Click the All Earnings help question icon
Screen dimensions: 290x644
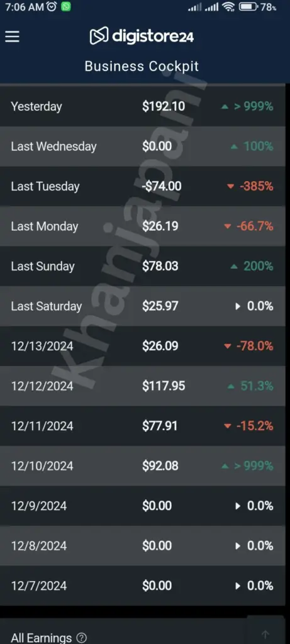click(82, 638)
